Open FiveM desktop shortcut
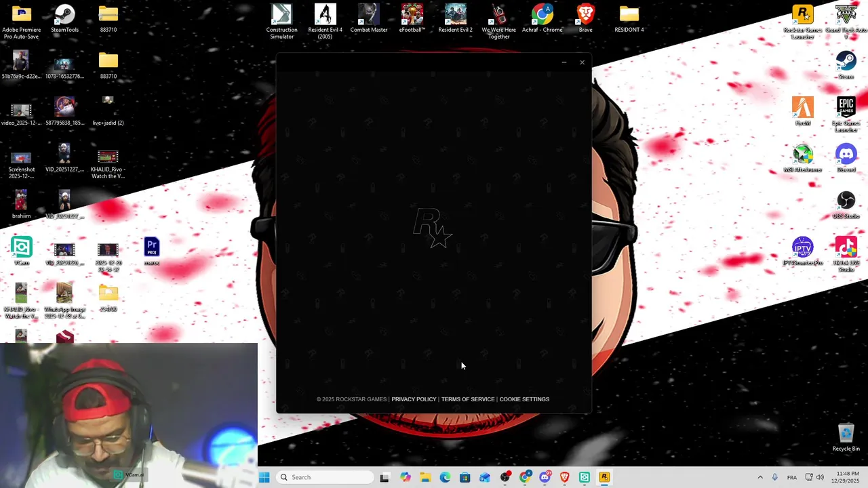The height and width of the screenshot is (488, 868). point(803,112)
